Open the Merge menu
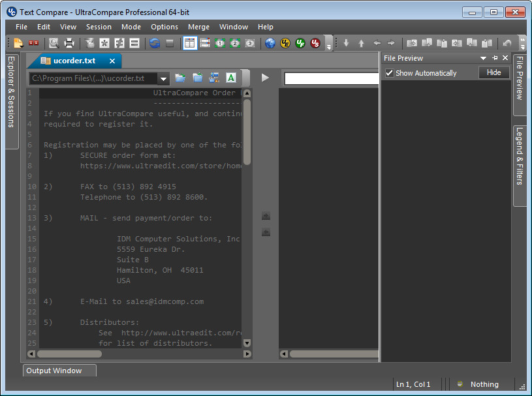This screenshot has width=532, height=396. pyautogui.click(x=198, y=27)
